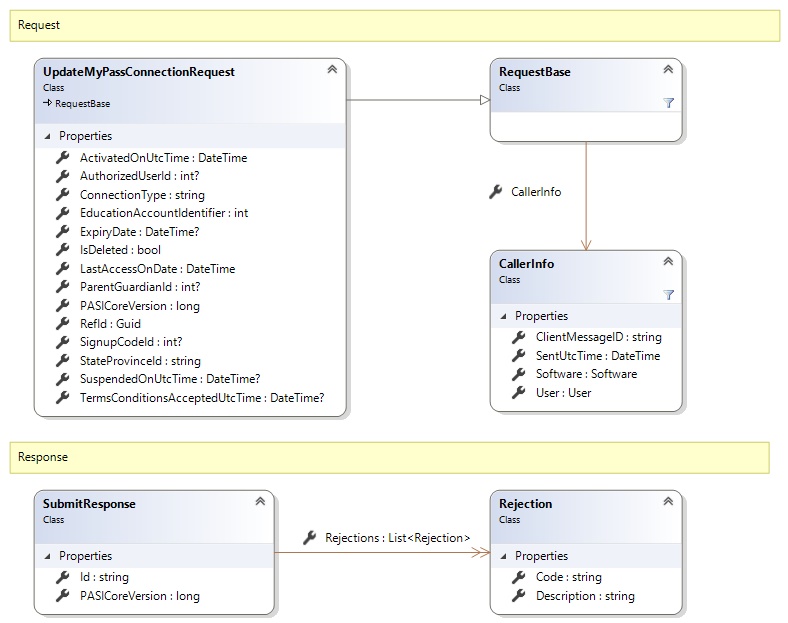Click the filter icon in RequestBase class
Screen dimensions: 788x623
669,103
